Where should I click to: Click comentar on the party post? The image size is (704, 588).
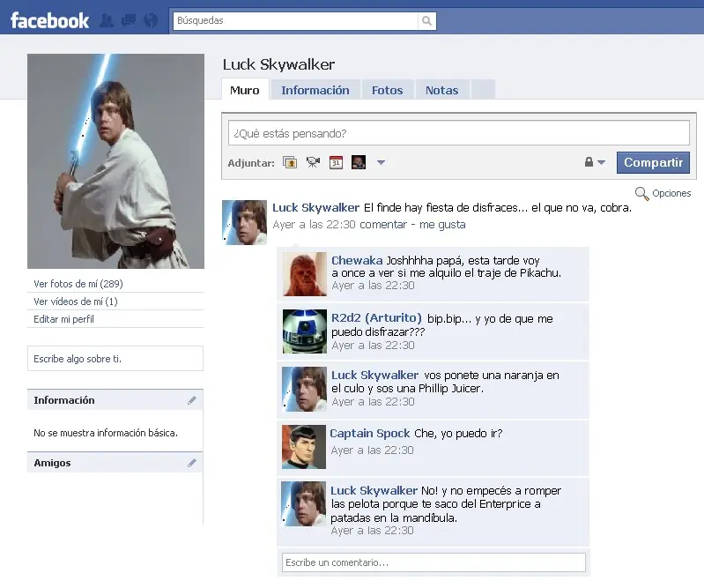point(383,224)
